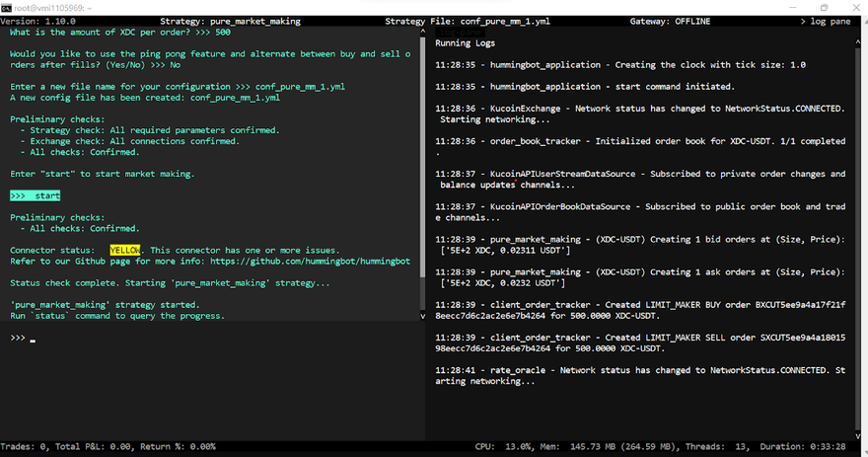Close the terminal window
Viewport: 868px width, 457px height.
[851, 7]
